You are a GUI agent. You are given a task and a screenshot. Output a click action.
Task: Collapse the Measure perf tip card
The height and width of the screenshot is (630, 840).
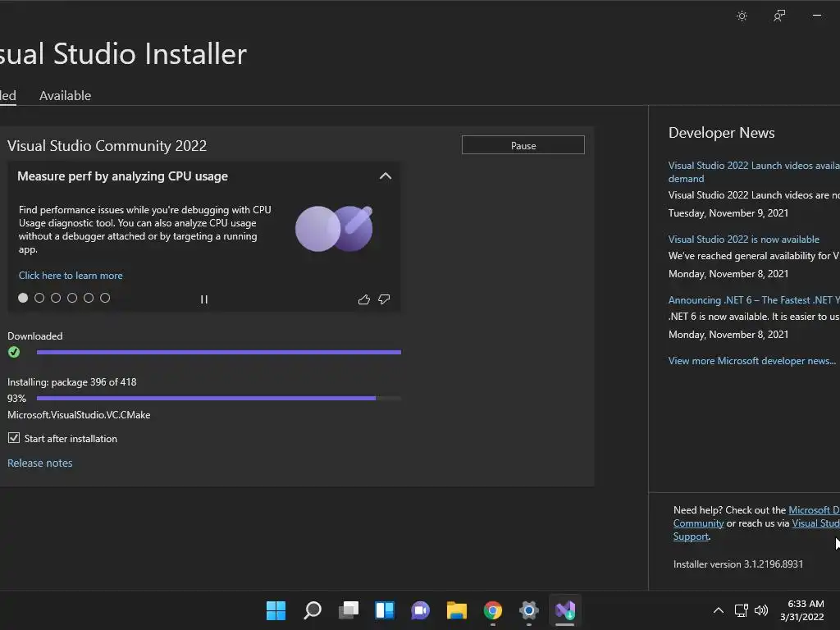[x=386, y=176]
